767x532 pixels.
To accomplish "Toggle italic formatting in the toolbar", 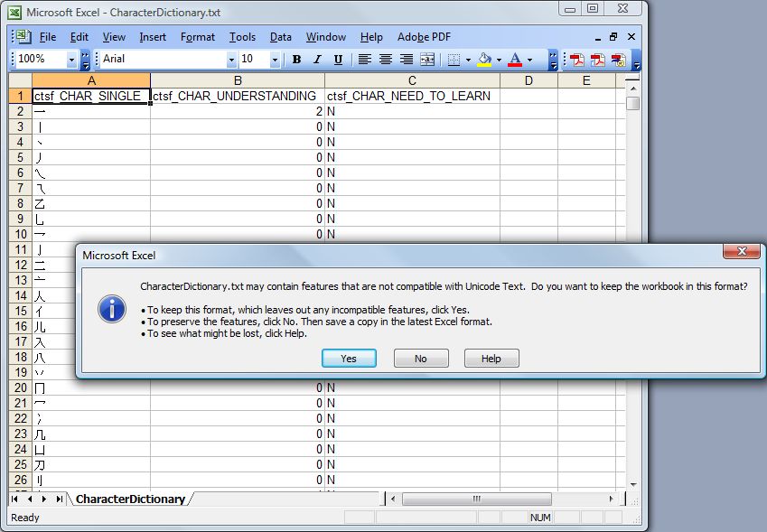I will [x=317, y=60].
